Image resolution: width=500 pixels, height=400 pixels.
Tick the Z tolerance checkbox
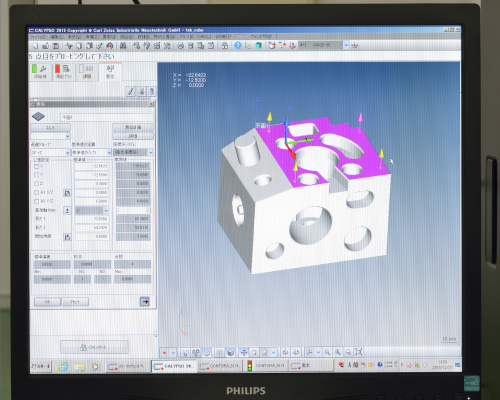tap(37, 184)
